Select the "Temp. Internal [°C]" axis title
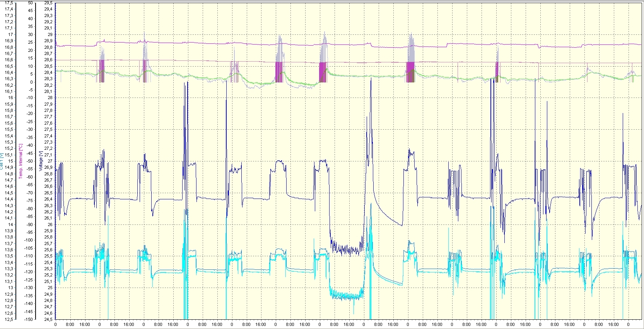 21,161
